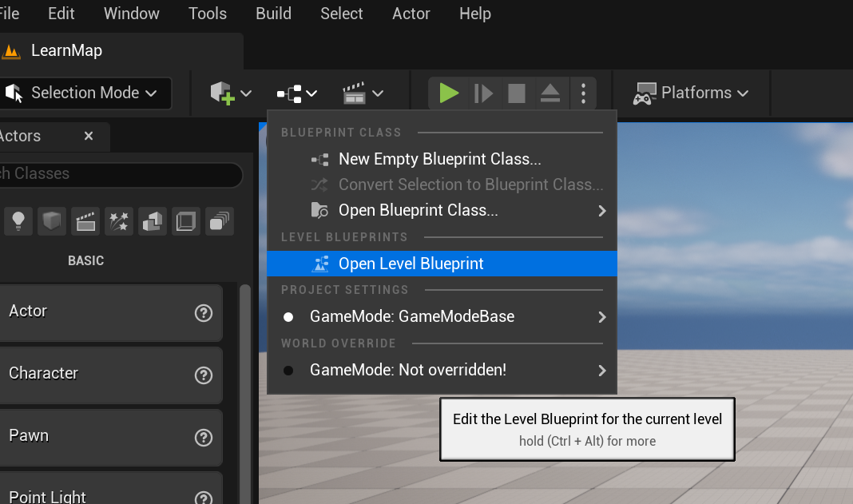Select the Geometry category icon
The image size is (853, 504).
[x=153, y=221]
